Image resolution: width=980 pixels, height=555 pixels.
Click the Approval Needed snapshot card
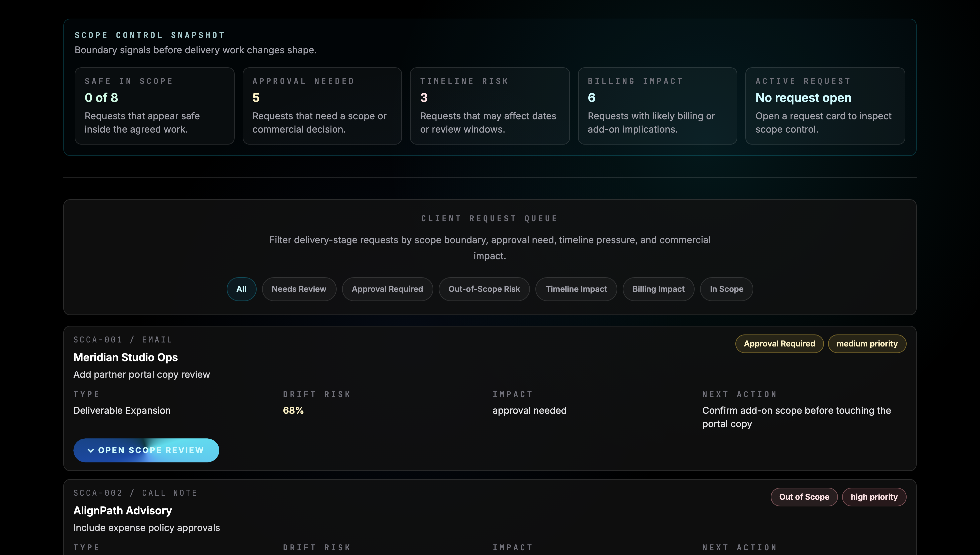(322, 106)
